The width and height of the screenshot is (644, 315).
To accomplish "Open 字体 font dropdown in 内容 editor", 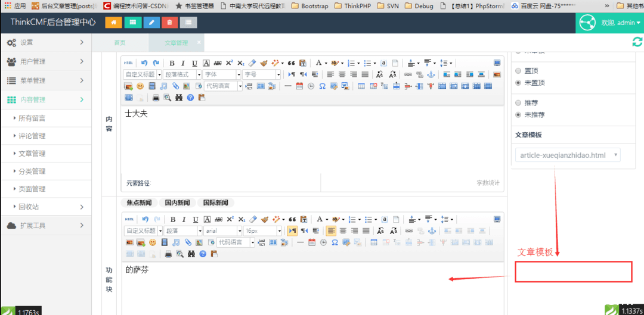I will [222, 74].
